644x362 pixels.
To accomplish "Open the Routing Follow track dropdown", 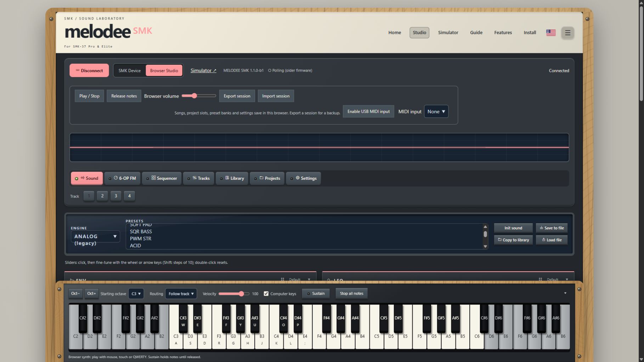I will [181, 294].
